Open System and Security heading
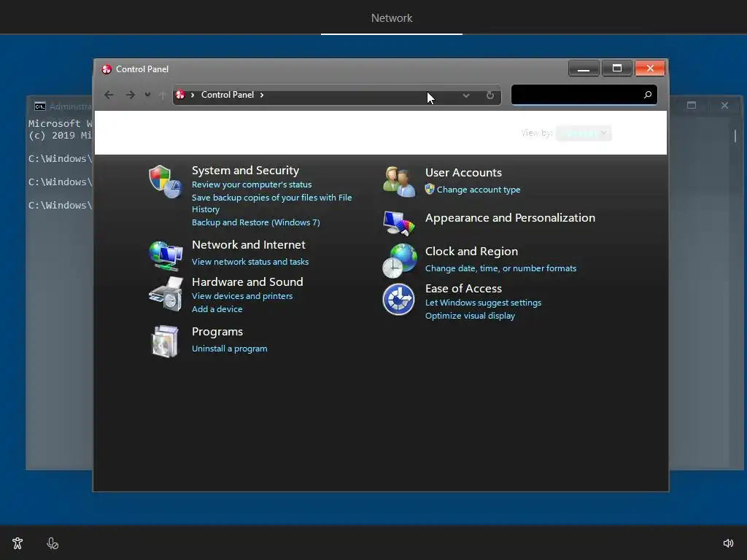The height and width of the screenshot is (560, 747). click(245, 171)
